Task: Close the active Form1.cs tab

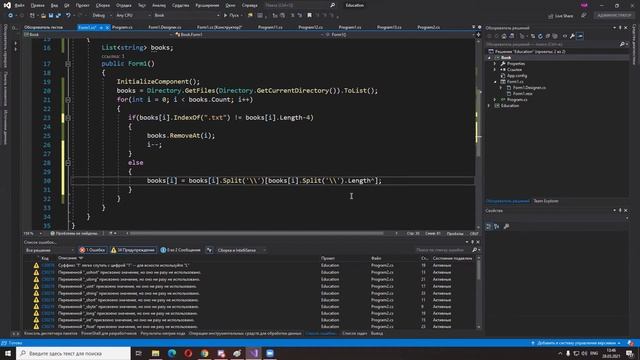Action: (107, 27)
